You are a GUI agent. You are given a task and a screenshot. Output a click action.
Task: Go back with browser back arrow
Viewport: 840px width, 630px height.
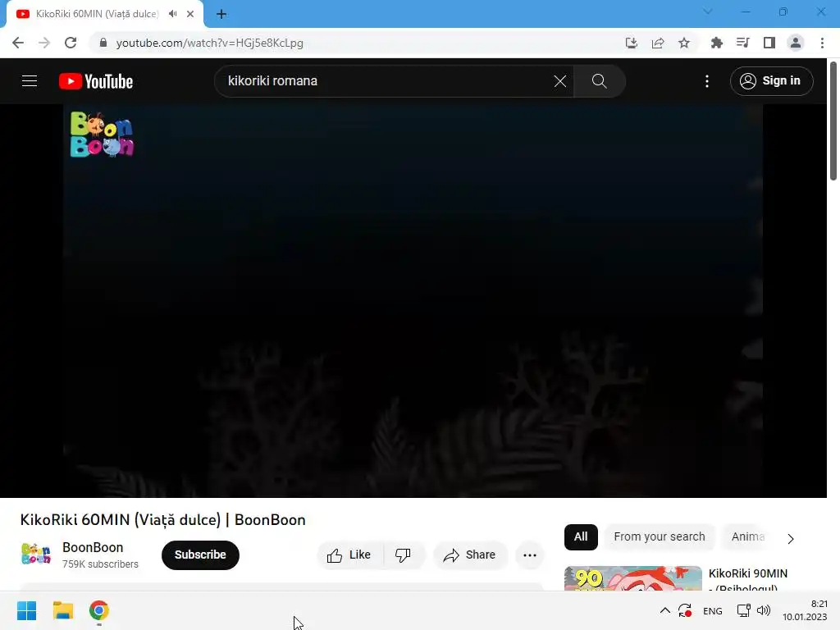click(x=18, y=43)
